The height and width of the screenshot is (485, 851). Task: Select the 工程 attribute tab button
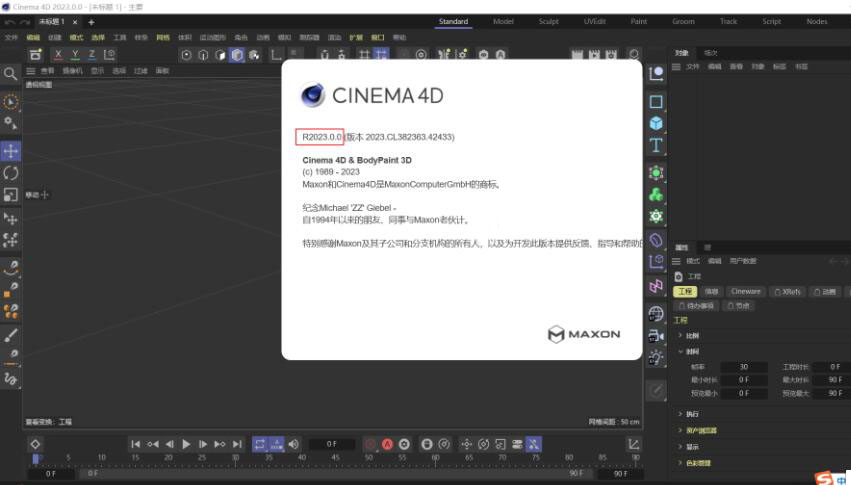point(685,292)
